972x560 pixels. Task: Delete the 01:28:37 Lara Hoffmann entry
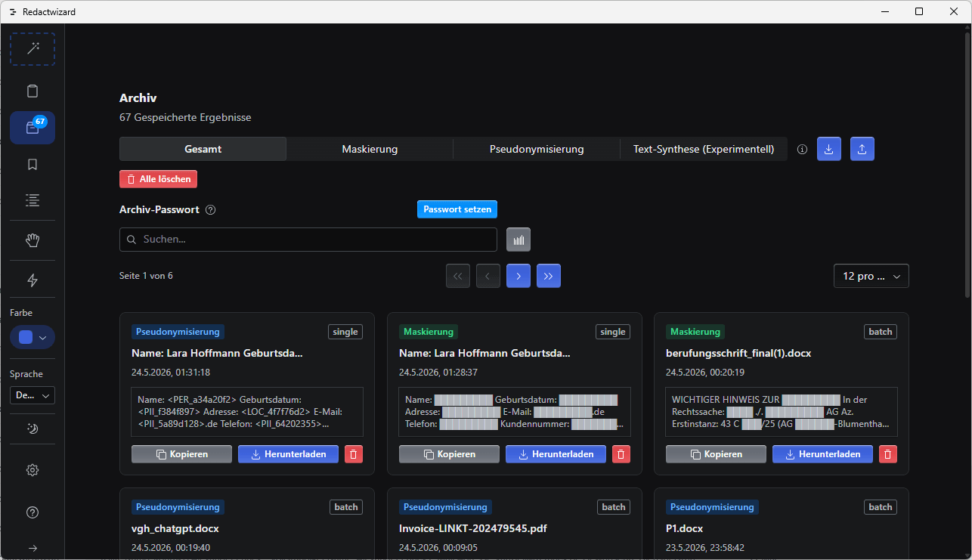point(621,454)
